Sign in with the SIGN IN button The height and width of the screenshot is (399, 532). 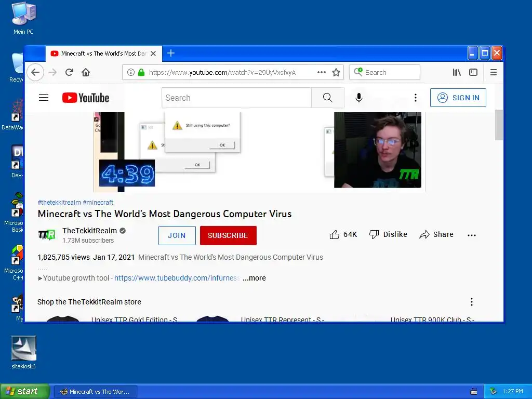458,98
